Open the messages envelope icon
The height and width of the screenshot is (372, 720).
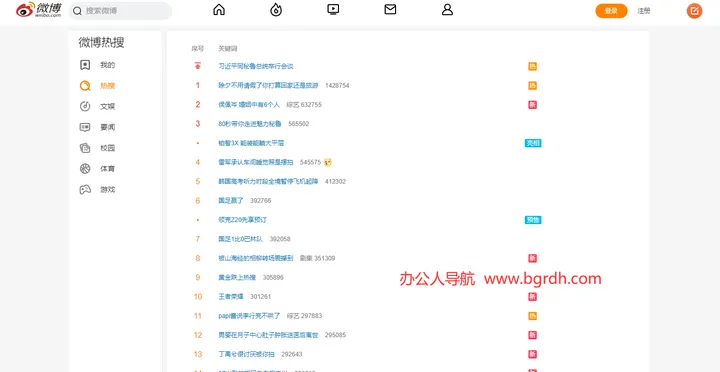tap(390, 9)
